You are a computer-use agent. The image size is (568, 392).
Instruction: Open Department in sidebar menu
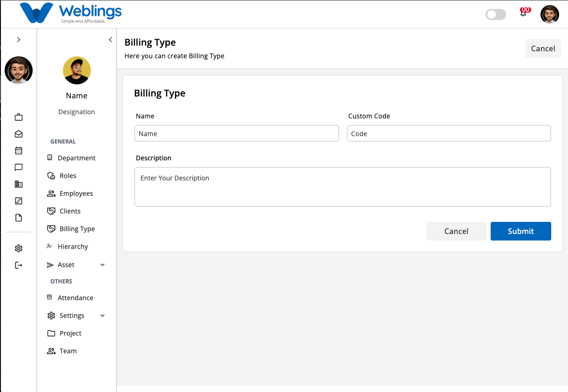click(76, 158)
